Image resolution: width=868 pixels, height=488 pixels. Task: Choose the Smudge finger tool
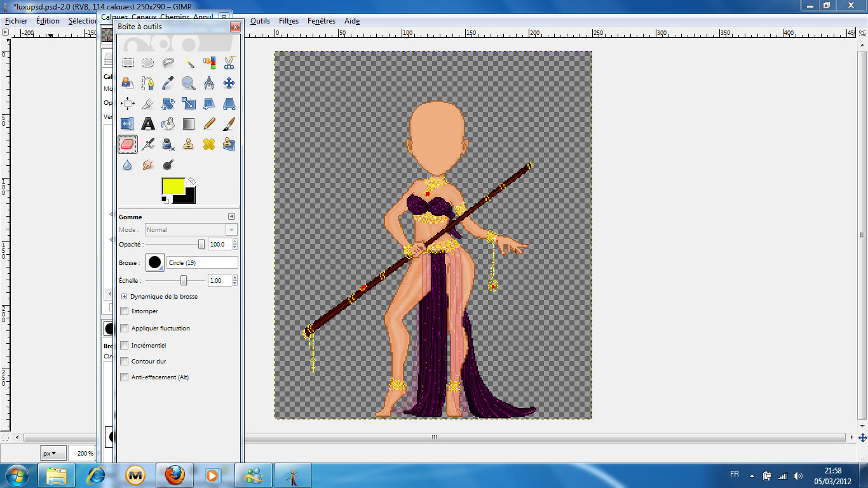148,165
